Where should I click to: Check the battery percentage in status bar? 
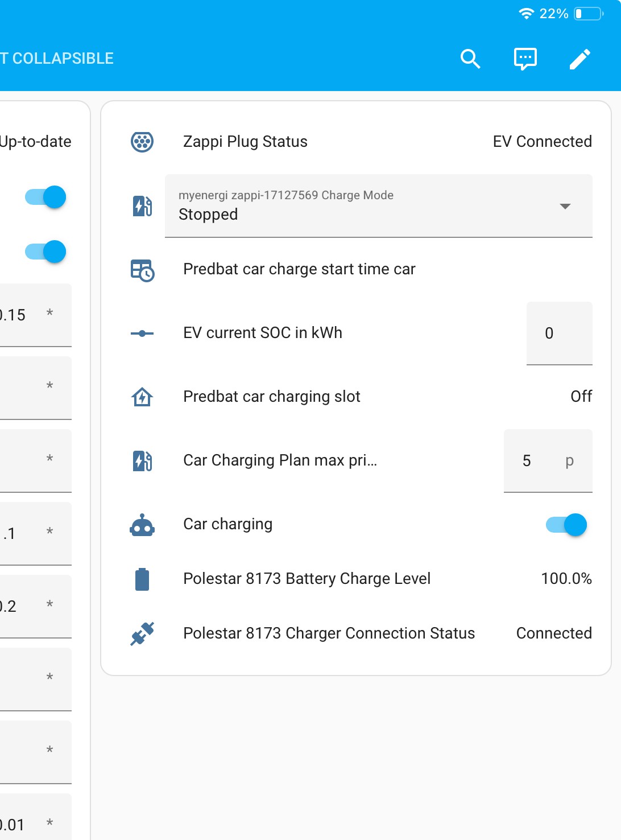click(x=553, y=14)
